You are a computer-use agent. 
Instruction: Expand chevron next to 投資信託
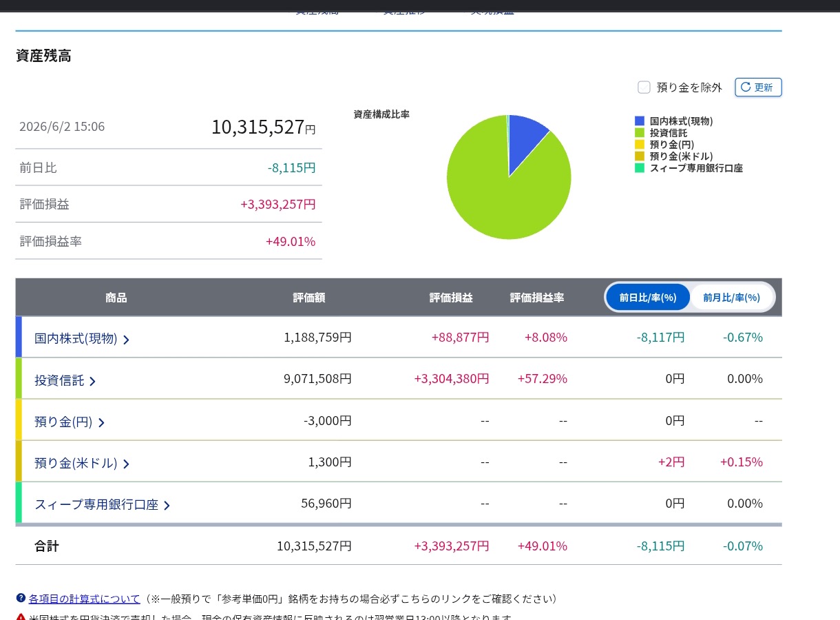[93, 381]
